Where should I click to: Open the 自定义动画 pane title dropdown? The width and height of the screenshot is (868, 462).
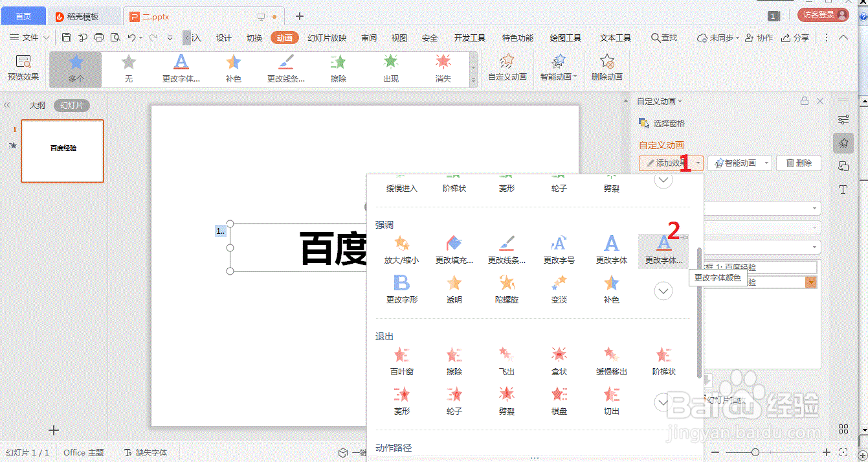click(x=680, y=102)
